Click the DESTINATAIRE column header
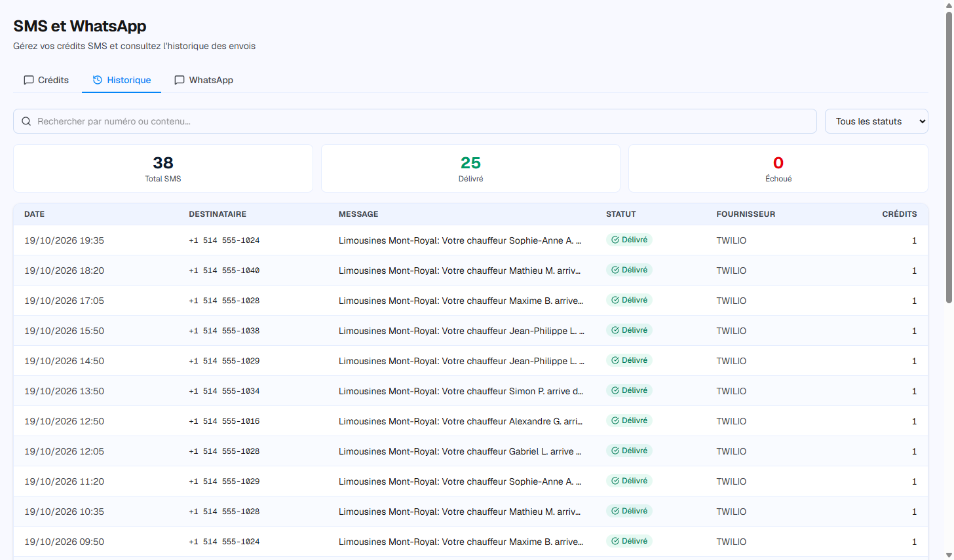 point(218,214)
